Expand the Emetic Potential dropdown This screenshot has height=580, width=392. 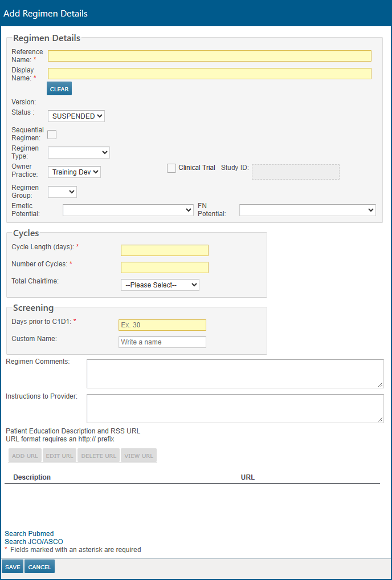pyautogui.click(x=128, y=210)
